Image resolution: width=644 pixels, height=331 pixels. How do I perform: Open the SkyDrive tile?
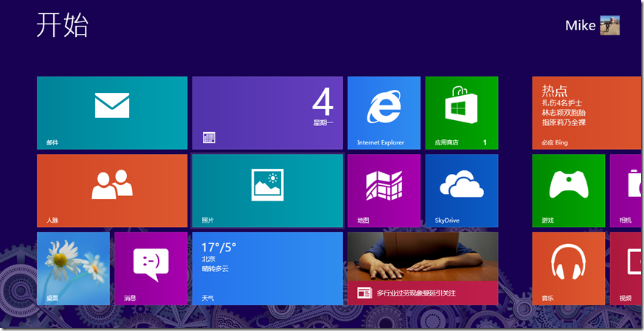(x=462, y=190)
